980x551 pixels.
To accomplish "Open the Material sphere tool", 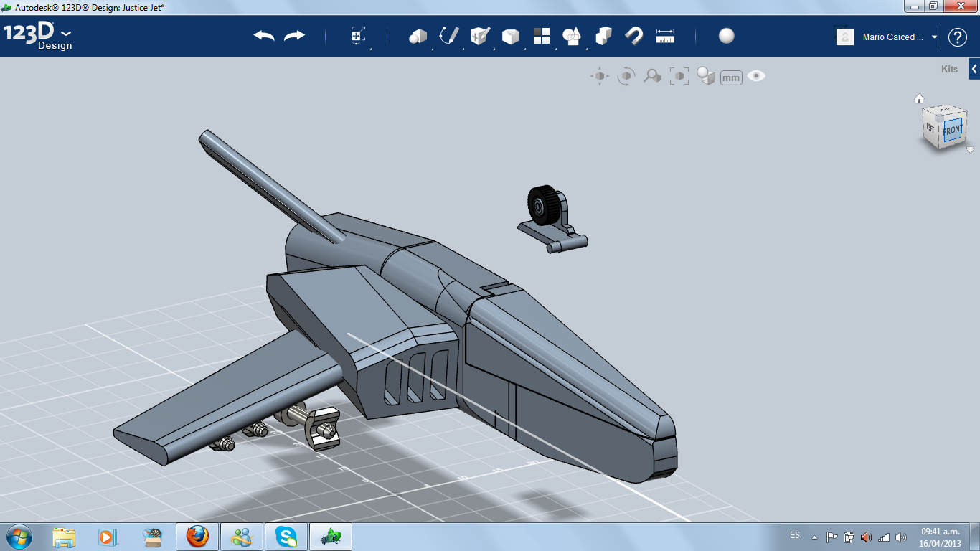I will click(x=727, y=36).
